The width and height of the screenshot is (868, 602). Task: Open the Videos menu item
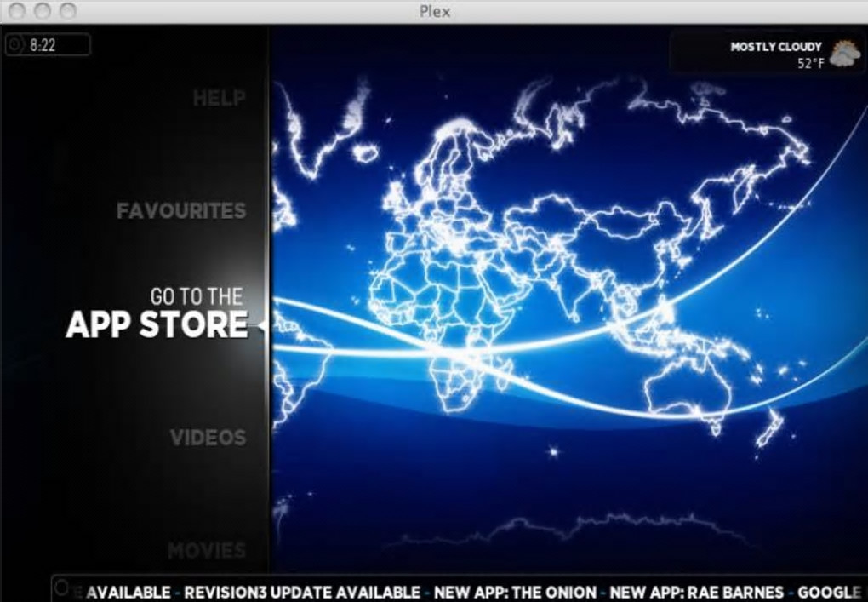pos(208,438)
